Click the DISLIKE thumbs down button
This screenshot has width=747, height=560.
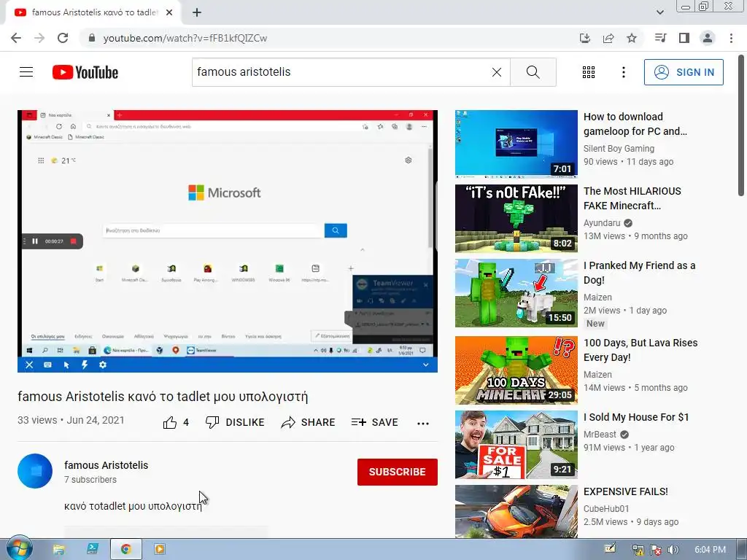[235, 422]
